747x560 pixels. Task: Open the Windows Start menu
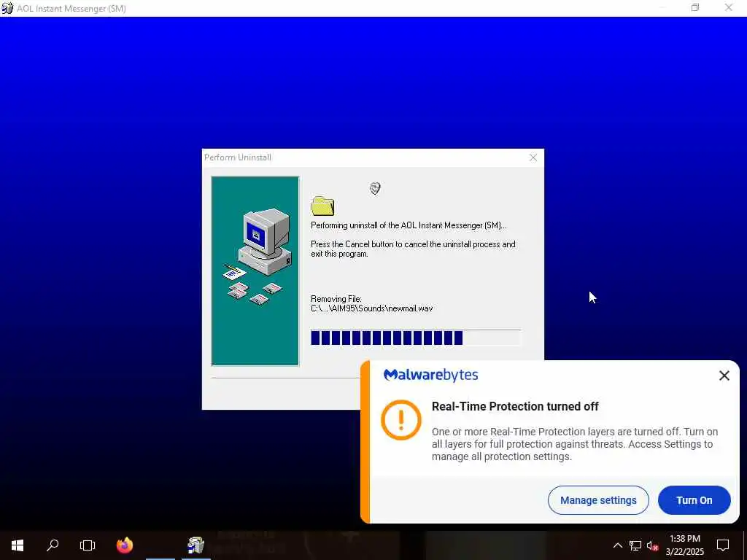(18, 545)
